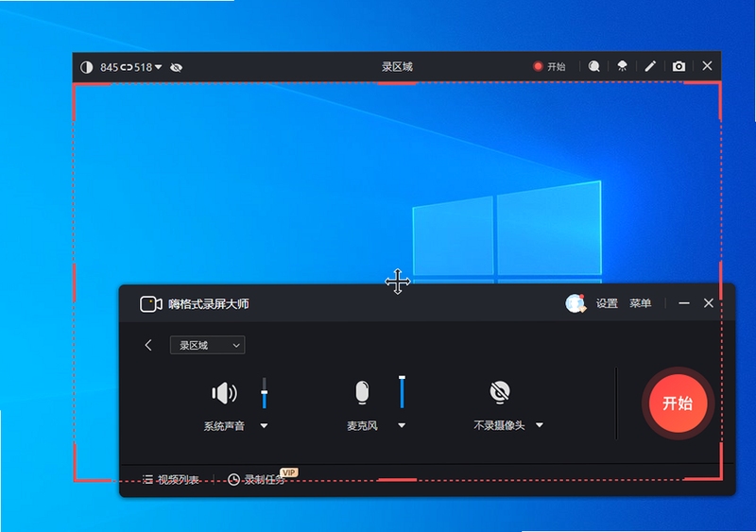Toggle the crossed-eye hide toolbar icon
The image size is (756, 532).
pos(176,67)
